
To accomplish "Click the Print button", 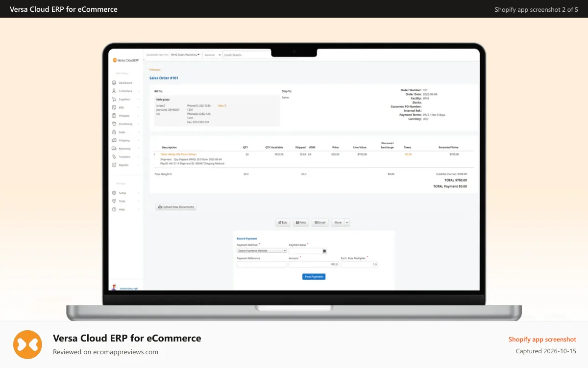I will [301, 222].
